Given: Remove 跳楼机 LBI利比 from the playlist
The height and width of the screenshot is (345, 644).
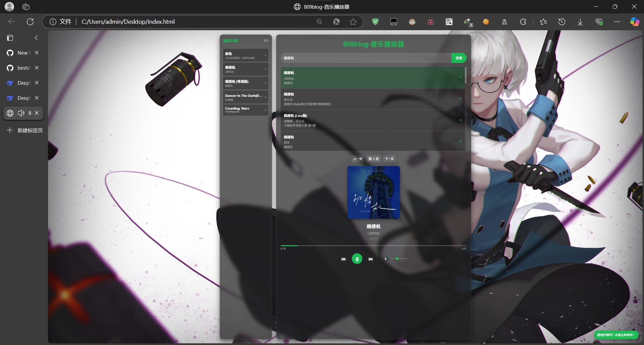Looking at the screenshot, I should tap(266, 69).
